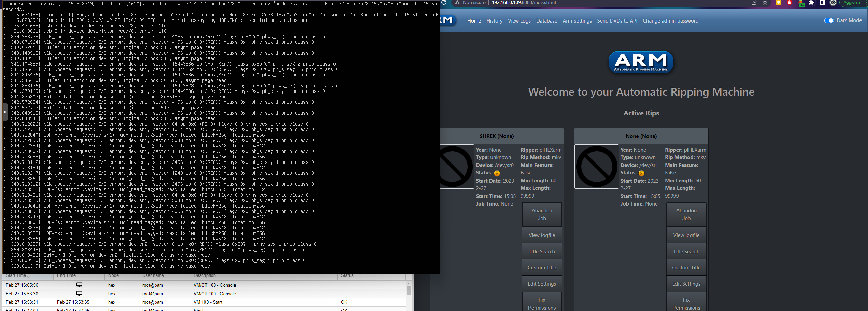Open the Database menu item
Screen dimensions: 868x311
(546, 20)
